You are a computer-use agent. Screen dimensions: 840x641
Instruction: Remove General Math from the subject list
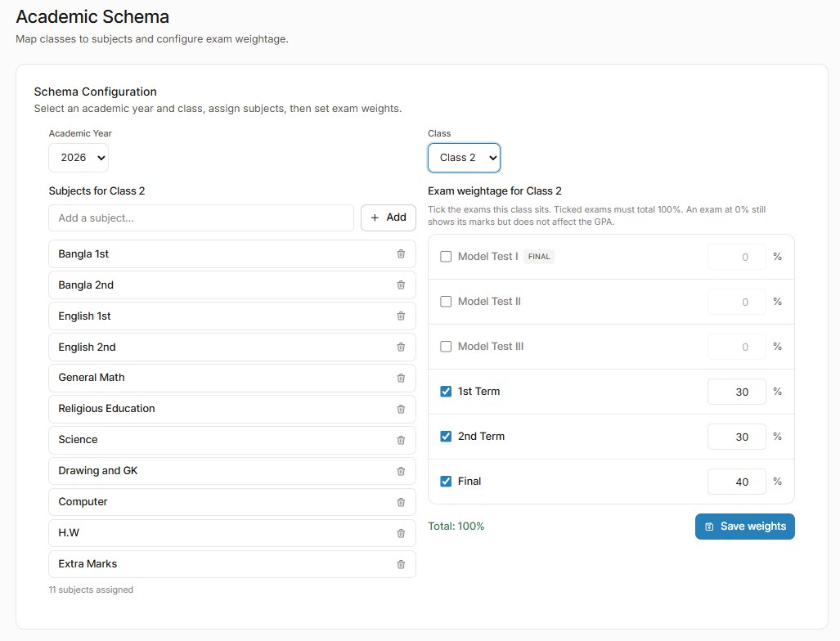[401, 378]
